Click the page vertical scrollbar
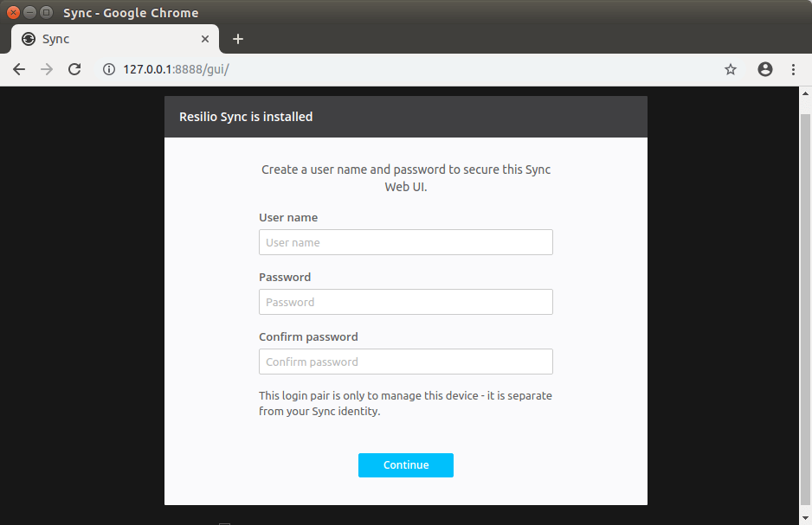Image resolution: width=812 pixels, height=525 pixels. coord(805,303)
